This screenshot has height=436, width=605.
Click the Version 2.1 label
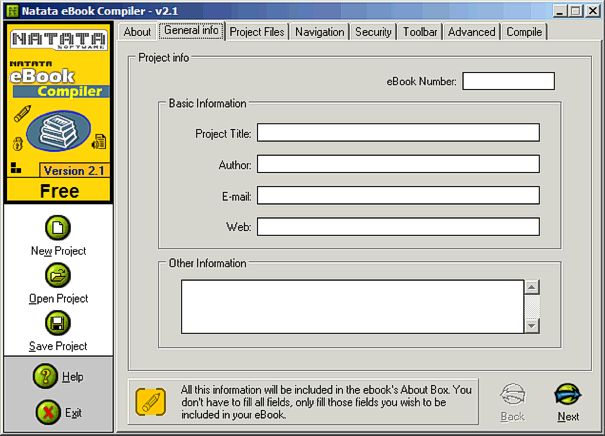click(74, 171)
